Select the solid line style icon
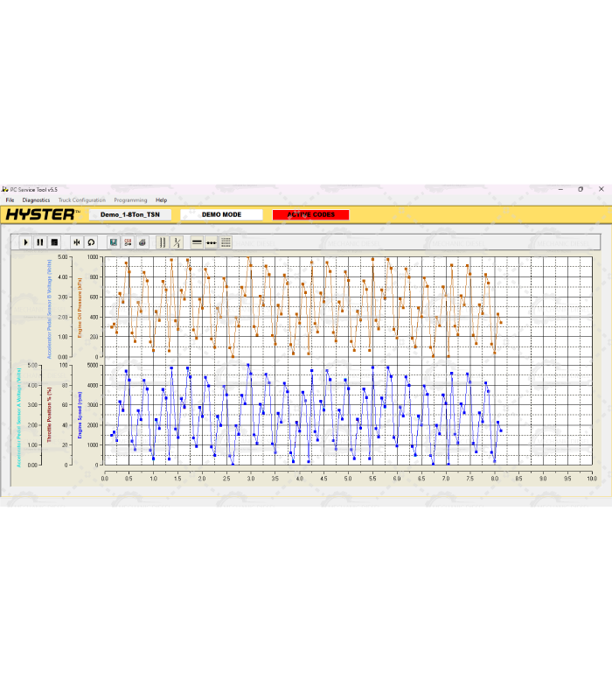The height and width of the screenshot is (700, 612). pyautogui.click(x=198, y=241)
